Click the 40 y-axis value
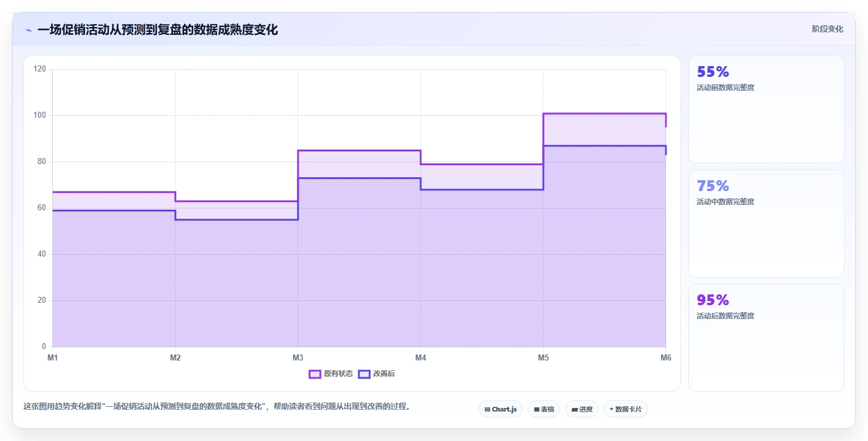The width and height of the screenshot is (868, 441). tap(41, 254)
